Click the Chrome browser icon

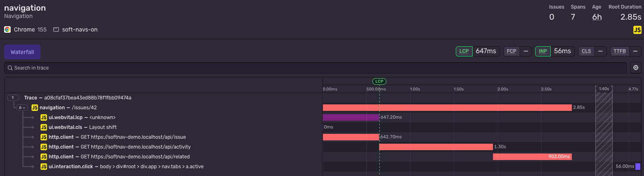[7, 29]
